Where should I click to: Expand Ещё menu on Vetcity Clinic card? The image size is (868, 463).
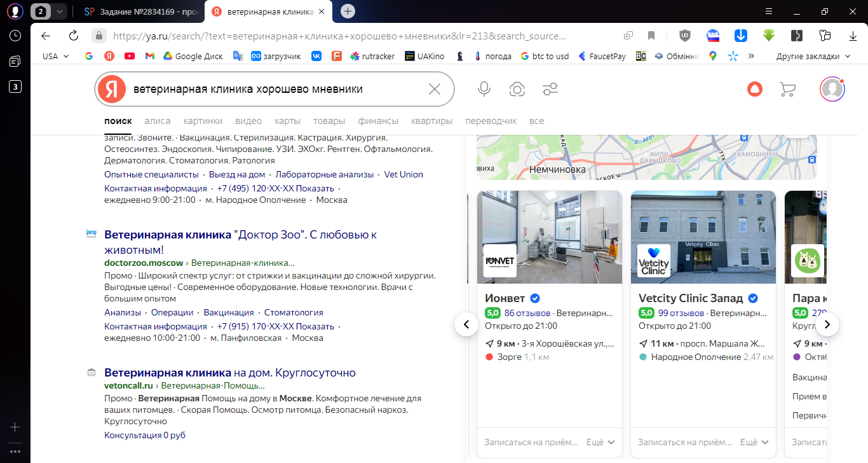(x=754, y=442)
